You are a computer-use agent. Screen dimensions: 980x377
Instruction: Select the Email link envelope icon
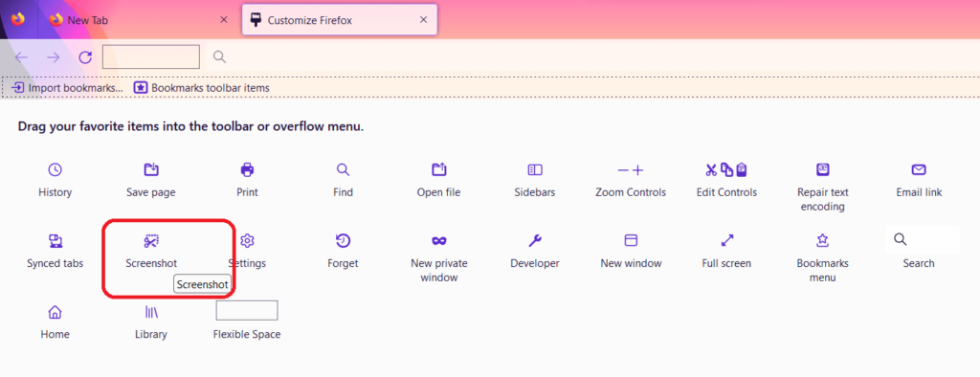(918, 169)
